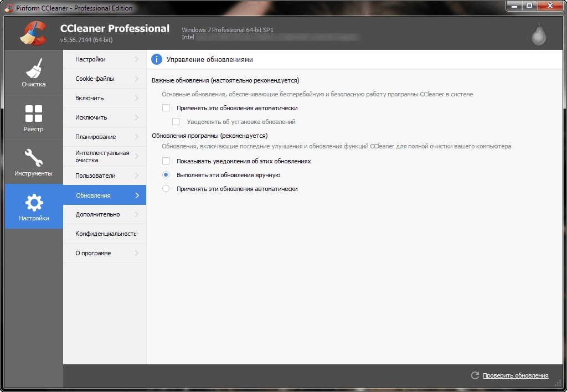Open the Интеллектуальная очистка menu item

(105, 156)
